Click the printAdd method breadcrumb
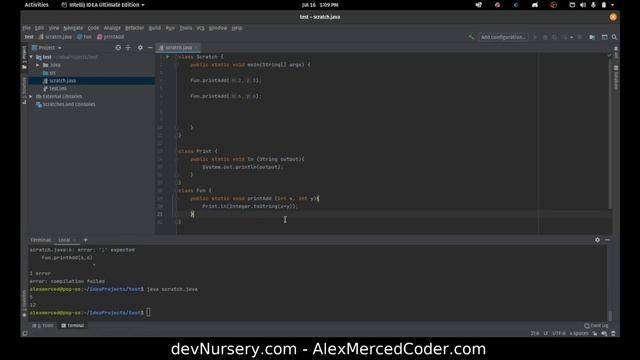Screen dimensions: 640x360 click(x=111, y=37)
